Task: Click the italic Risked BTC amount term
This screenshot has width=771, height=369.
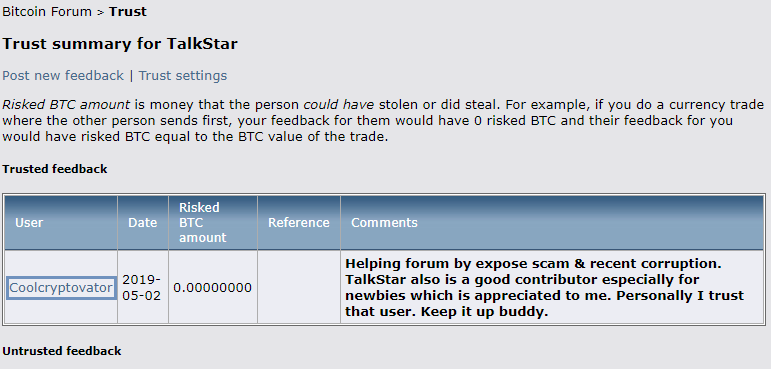Action: tap(66, 105)
